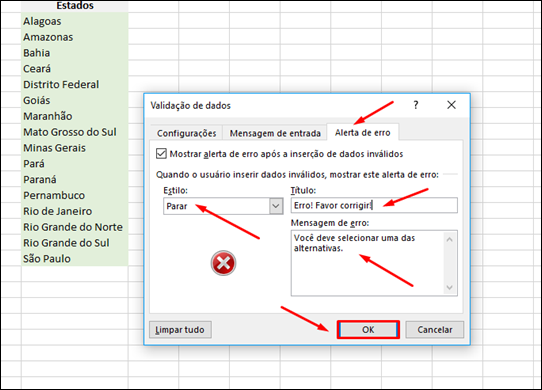Select the Rio Grande do Norte cell
The width and height of the screenshot is (542, 390).
point(75,227)
